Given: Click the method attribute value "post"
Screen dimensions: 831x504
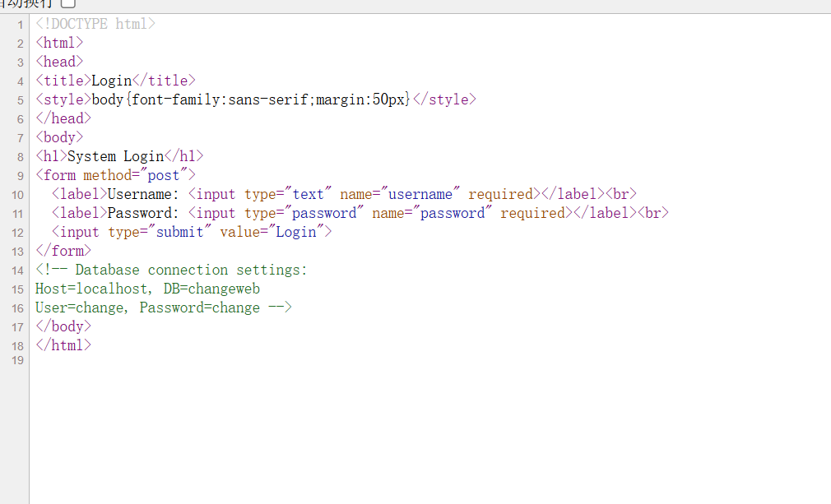Looking at the screenshot, I should (x=163, y=175).
